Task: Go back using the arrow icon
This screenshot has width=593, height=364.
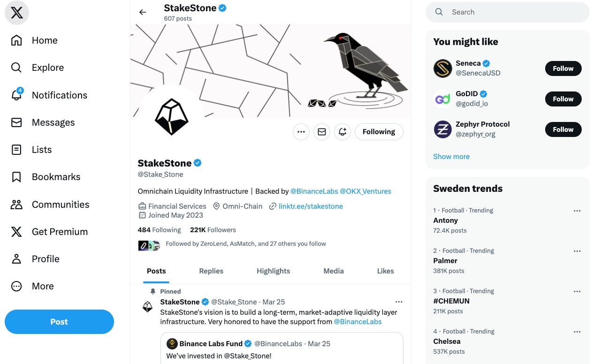Action: point(143,12)
